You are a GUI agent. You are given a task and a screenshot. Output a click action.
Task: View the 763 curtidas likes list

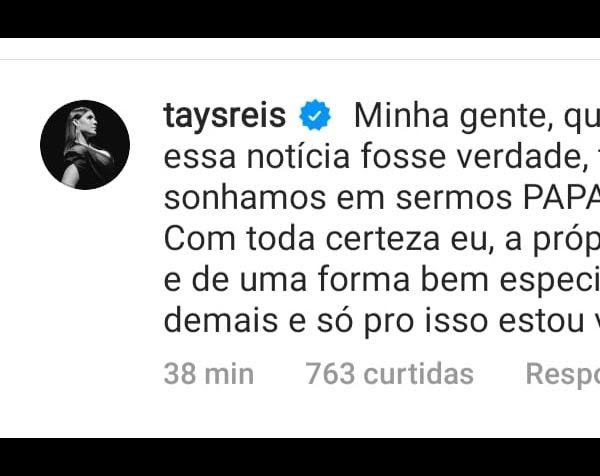[390, 373]
